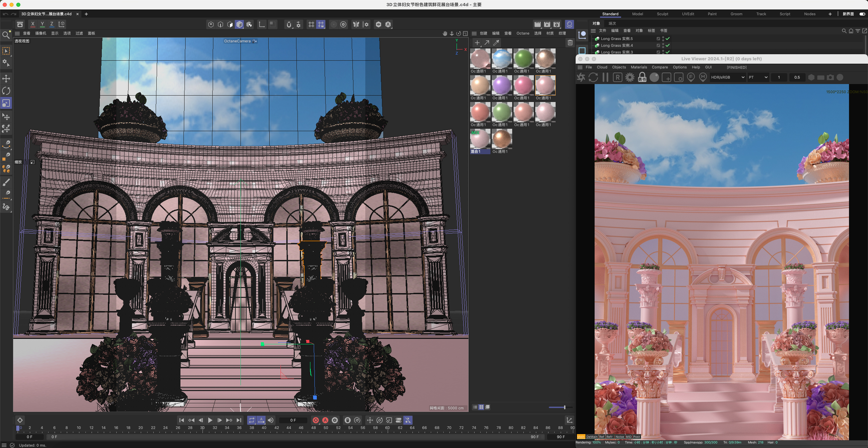The width and height of the screenshot is (868, 448).
Task: Pause rendering in Live Viewer
Action: (x=605, y=78)
